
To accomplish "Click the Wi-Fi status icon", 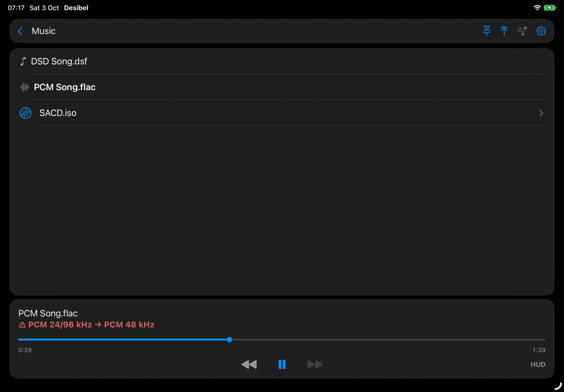I will pyautogui.click(x=537, y=8).
